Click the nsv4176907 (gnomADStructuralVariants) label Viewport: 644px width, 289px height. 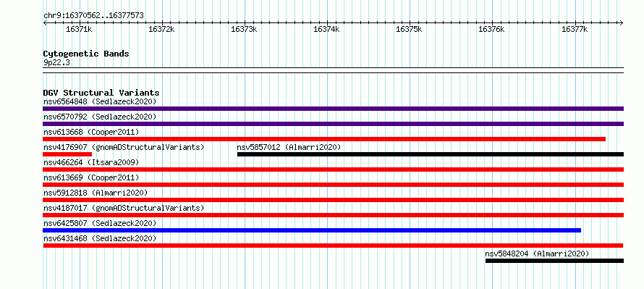click(124, 147)
